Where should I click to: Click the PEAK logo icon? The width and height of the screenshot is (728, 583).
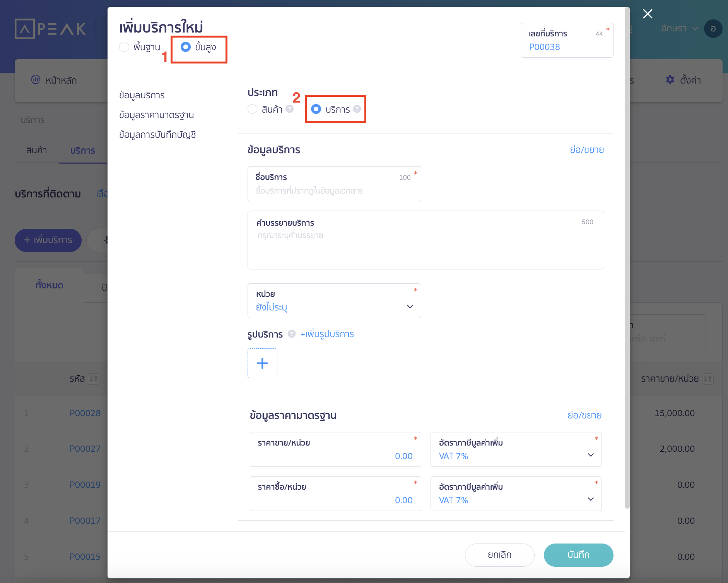pos(24,29)
